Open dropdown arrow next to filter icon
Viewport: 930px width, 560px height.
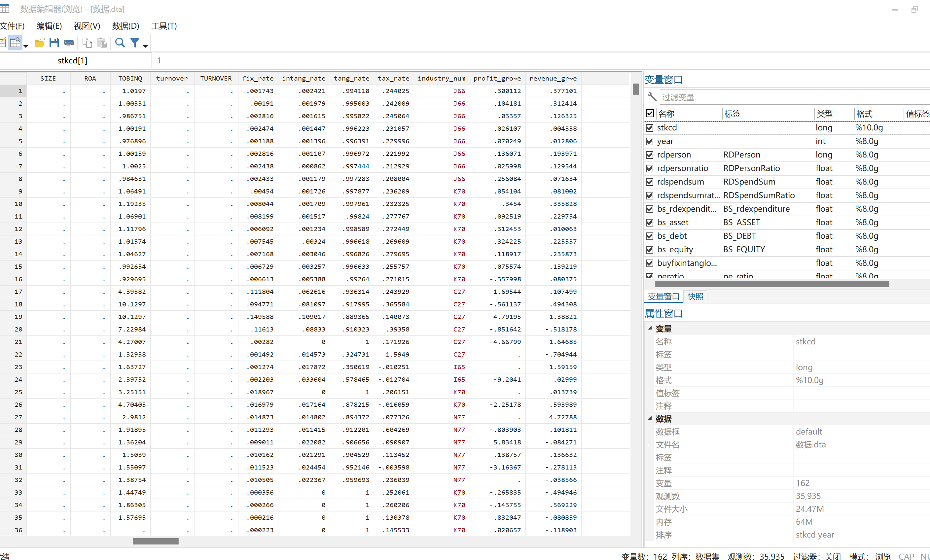[x=145, y=47]
